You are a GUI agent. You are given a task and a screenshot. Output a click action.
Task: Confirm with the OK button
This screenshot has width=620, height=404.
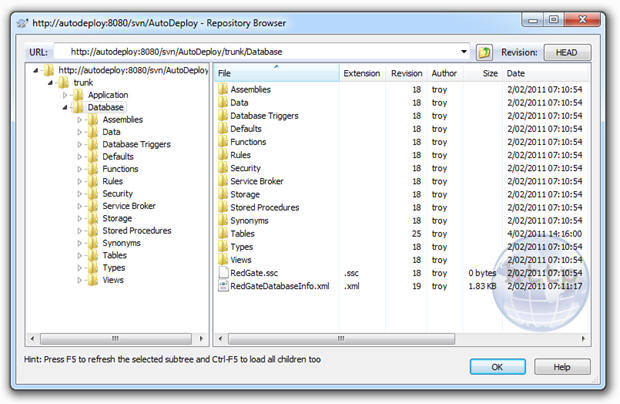497,367
